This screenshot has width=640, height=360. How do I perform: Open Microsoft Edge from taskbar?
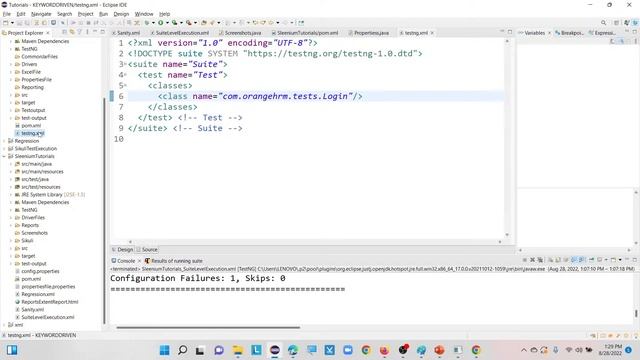(293, 350)
